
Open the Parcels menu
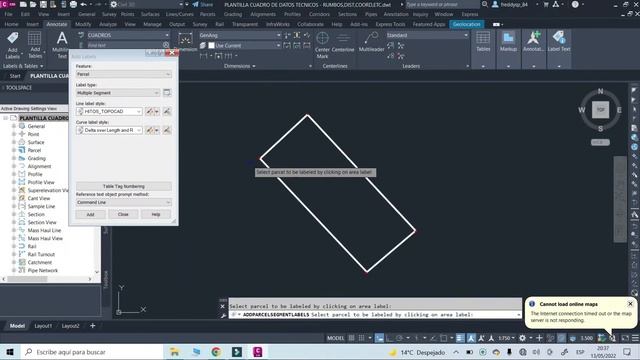point(207,14)
